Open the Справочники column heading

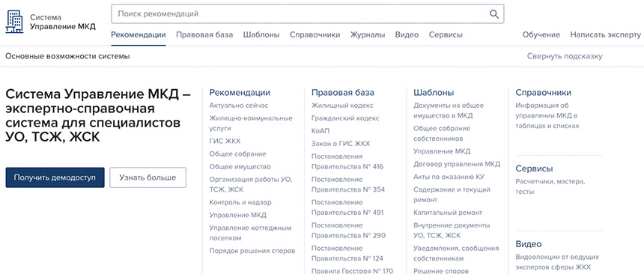544,93
